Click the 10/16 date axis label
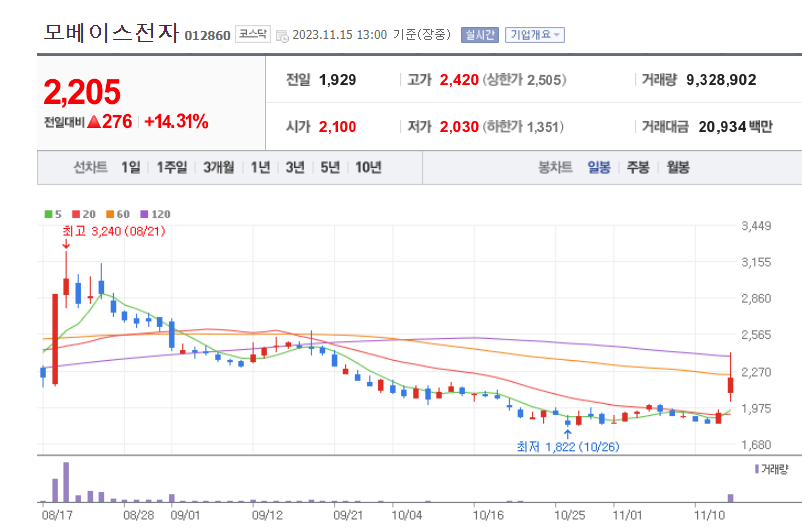The height and width of the screenshot is (532, 802). [x=488, y=515]
